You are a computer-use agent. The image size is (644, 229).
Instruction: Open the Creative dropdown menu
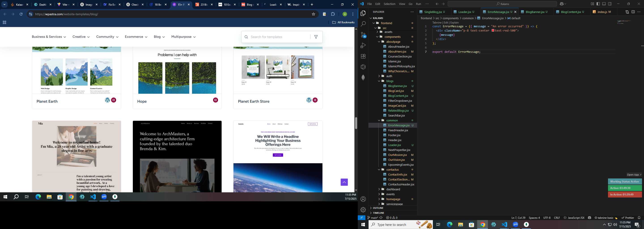point(81,37)
